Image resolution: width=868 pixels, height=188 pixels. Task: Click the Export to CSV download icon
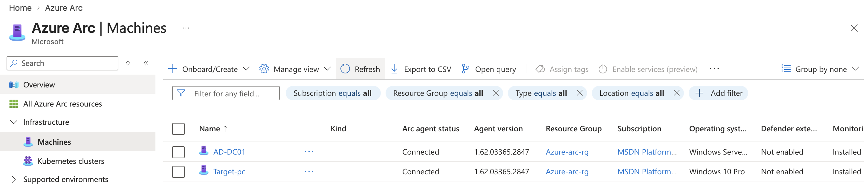(394, 69)
